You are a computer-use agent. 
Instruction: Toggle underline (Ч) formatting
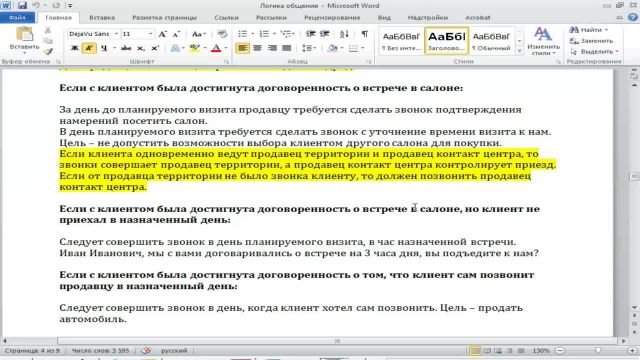[x=104, y=48]
